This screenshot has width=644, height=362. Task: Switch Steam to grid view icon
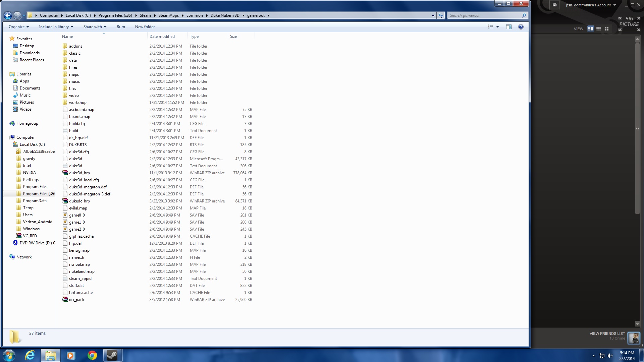pyautogui.click(x=606, y=29)
